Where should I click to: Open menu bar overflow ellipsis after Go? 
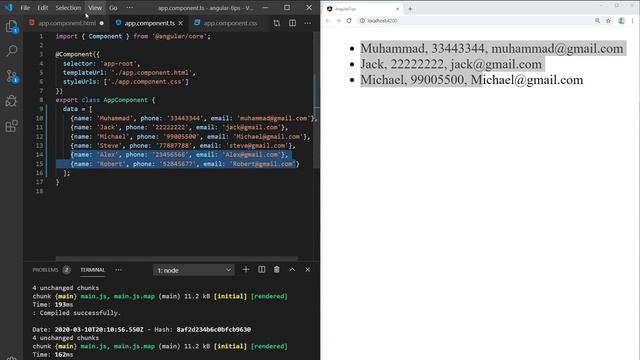[129, 7]
